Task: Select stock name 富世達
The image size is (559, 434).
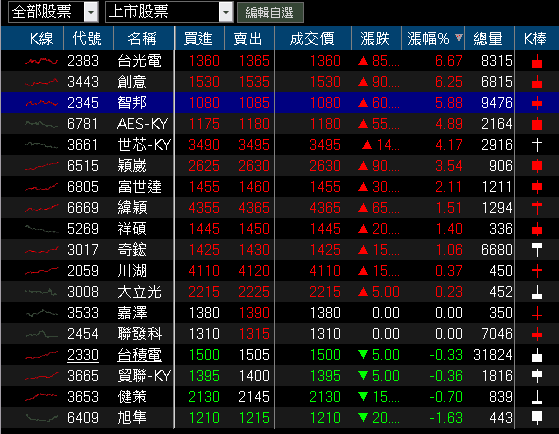Action: 139,187
